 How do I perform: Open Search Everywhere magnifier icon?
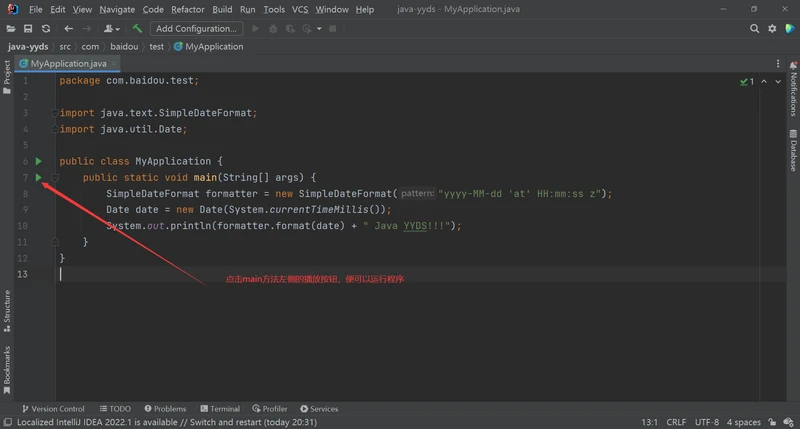point(752,29)
